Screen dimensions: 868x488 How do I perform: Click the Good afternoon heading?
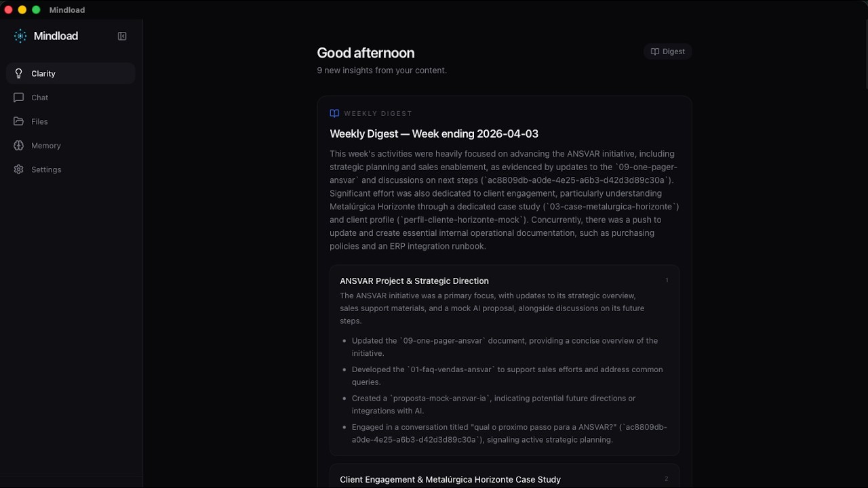[366, 53]
